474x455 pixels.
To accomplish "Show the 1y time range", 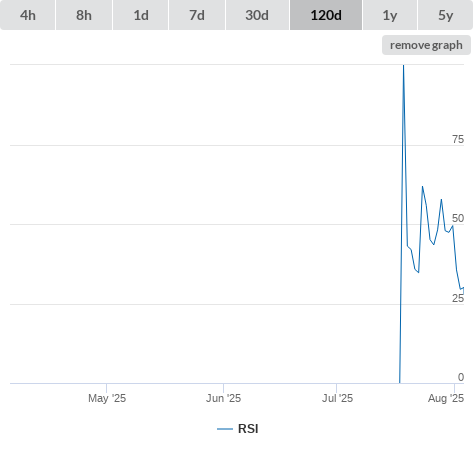I will pyautogui.click(x=390, y=15).
